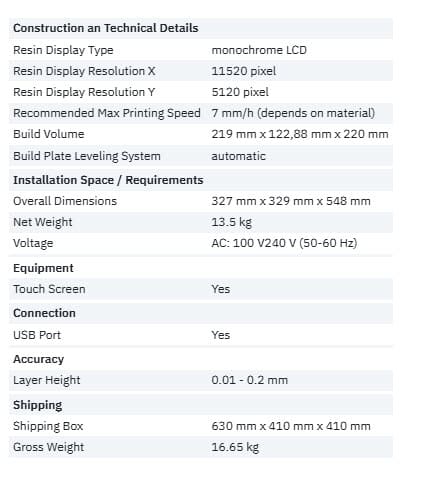Select the Build Plate Leveling System label
Screen dimensions: 436x479
point(87,156)
